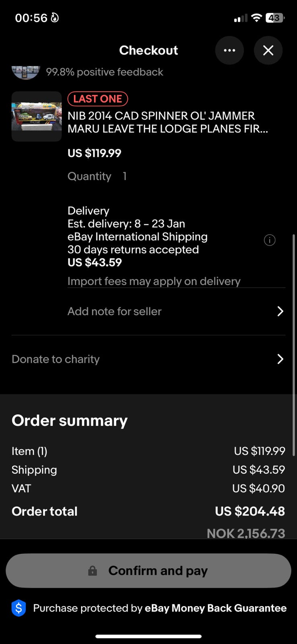Image resolution: width=297 pixels, height=644 pixels.
Task: Tap the Wi-Fi status icon
Action: click(x=256, y=18)
